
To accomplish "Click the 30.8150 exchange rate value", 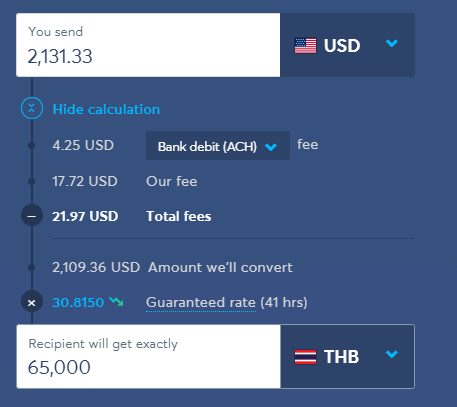I will 78,302.
